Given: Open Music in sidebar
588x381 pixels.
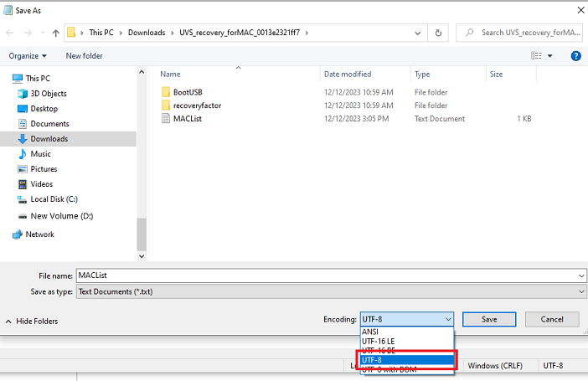Looking at the screenshot, I should tap(40, 154).
